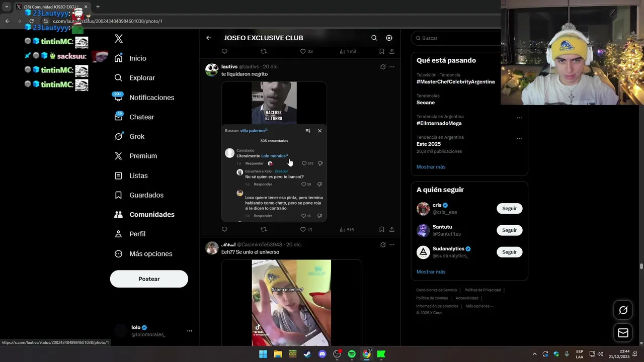Open lautivs profile avatar
644x362 pixels.
pyautogui.click(x=212, y=70)
